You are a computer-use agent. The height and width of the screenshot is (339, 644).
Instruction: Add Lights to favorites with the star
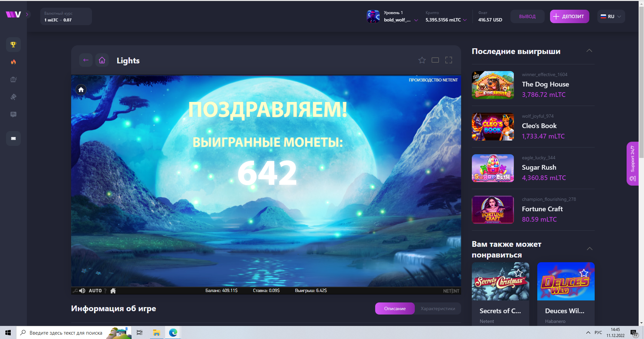pos(422,60)
